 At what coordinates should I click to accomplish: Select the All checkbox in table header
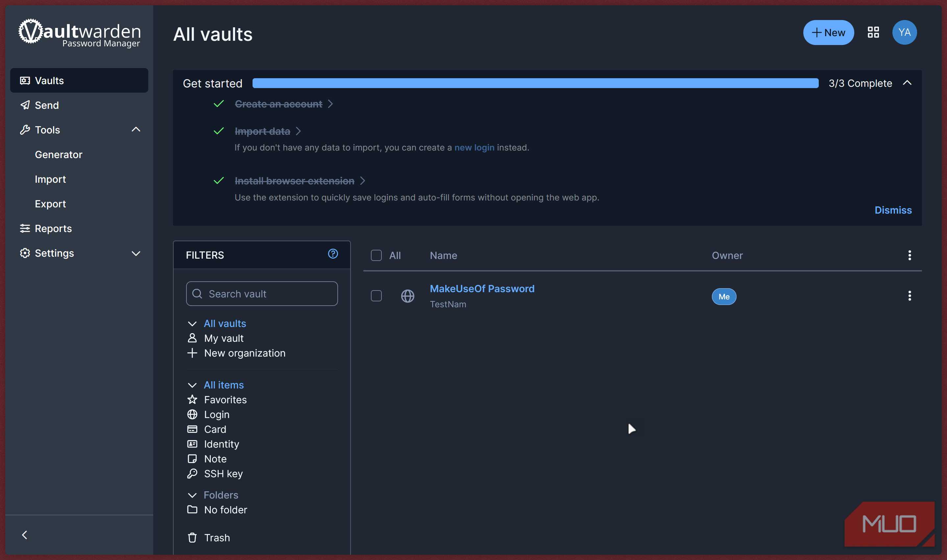click(x=376, y=255)
